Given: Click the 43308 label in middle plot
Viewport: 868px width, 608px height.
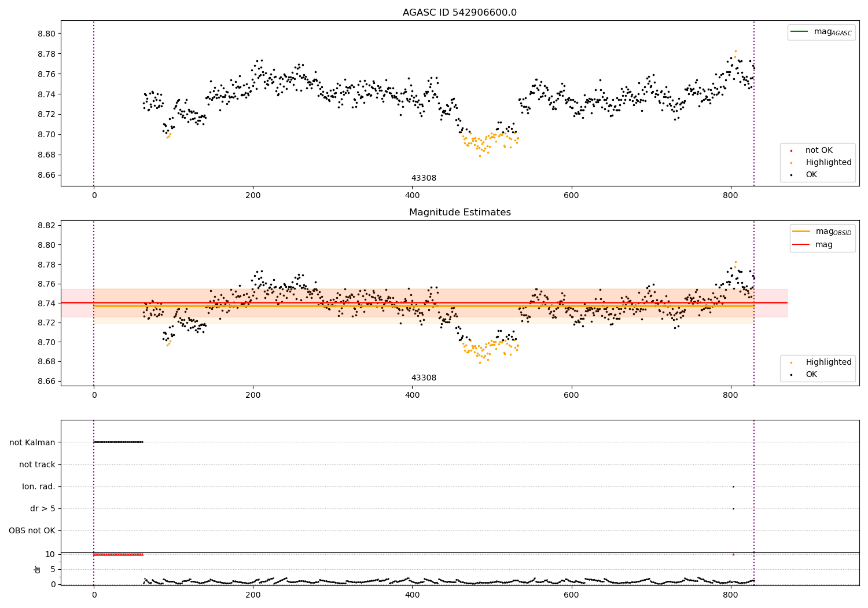Looking at the screenshot, I should [424, 378].
